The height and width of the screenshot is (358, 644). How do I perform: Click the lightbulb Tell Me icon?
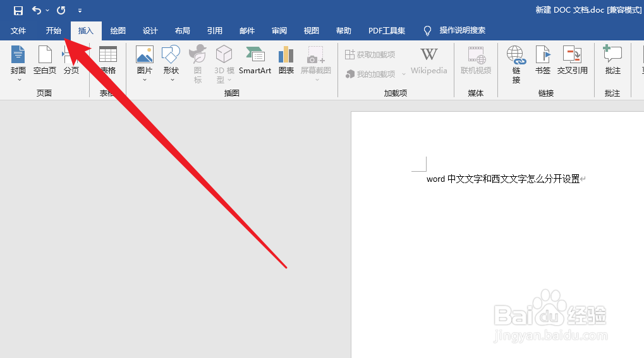(x=427, y=31)
